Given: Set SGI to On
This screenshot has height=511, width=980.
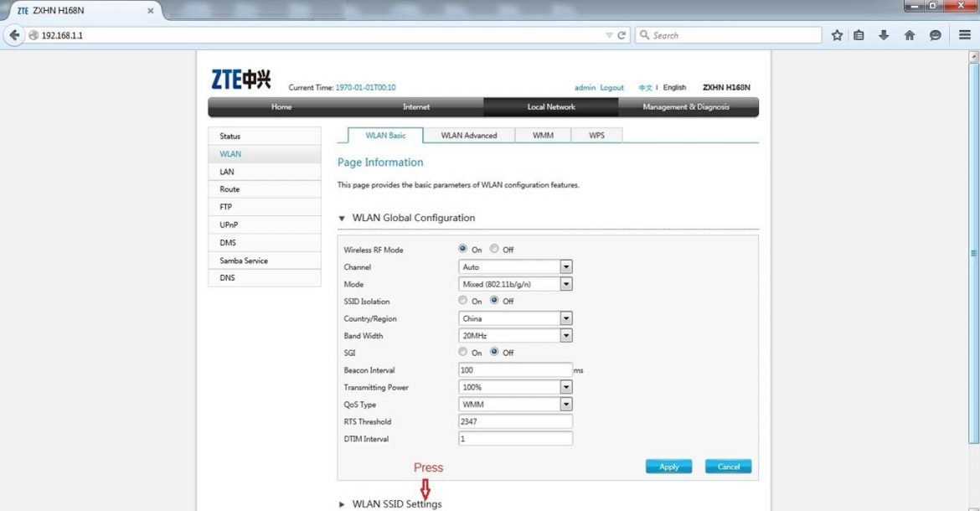Looking at the screenshot, I should click(x=463, y=352).
